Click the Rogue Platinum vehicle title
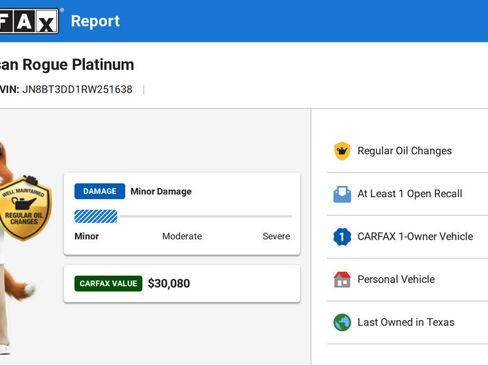Image resolution: width=488 pixels, height=366 pixels. click(67, 65)
